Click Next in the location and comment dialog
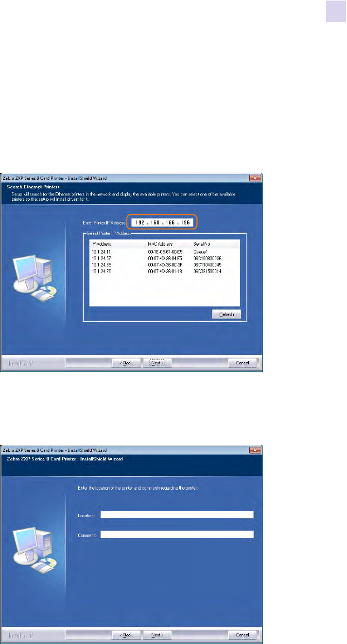Screen dimensions: 347x644 click(157, 635)
